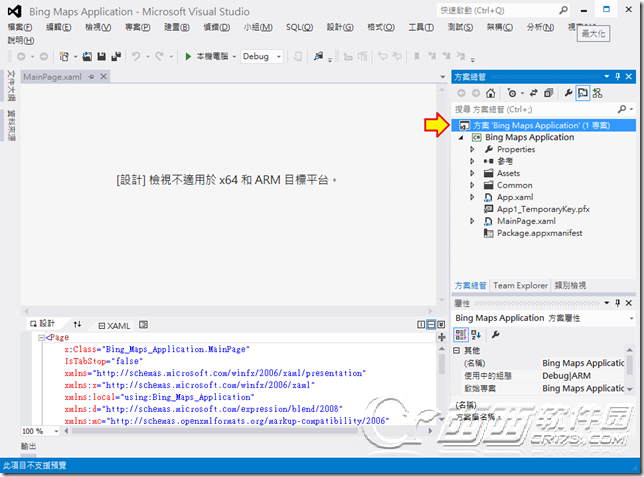Click the Navigate Forward toolbar icon
644x477 pixels.
coord(44,56)
